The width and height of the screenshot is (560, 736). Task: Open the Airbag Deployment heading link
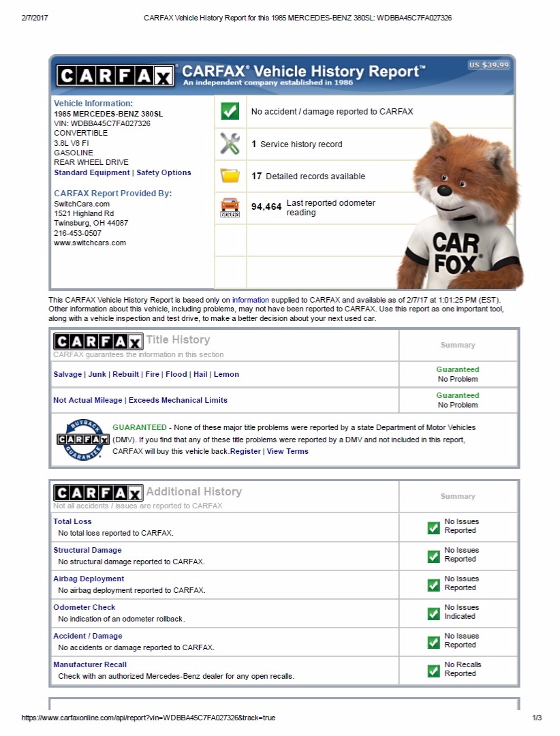[89, 579]
